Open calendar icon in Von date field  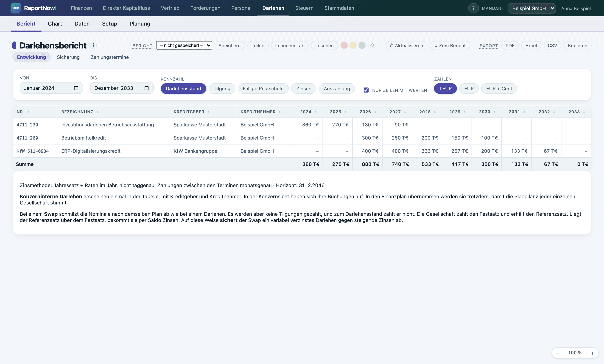point(76,88)
